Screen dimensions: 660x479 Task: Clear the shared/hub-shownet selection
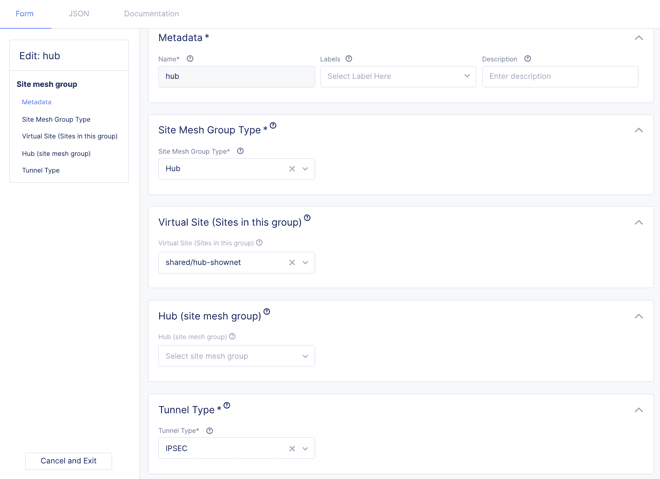point(292,263)
